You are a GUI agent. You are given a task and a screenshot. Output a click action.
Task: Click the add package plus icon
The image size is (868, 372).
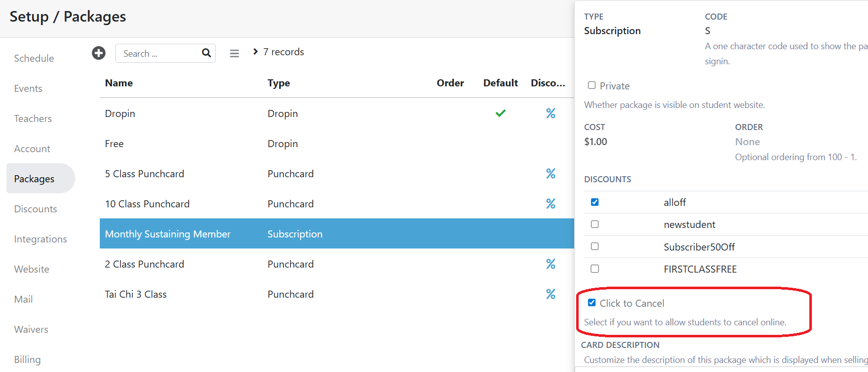[x=99, y=53]
